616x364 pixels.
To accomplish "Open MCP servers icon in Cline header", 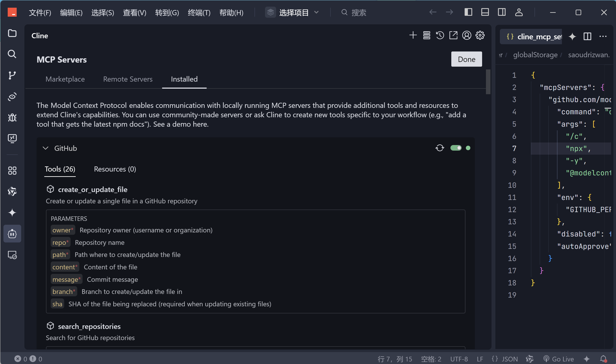I will 426,35.
